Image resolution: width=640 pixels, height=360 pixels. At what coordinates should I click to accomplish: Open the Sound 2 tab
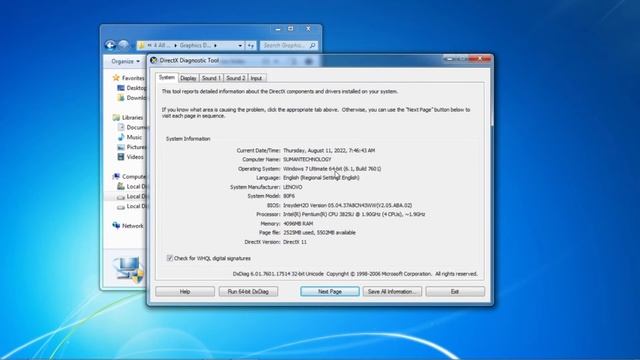(x=235, y=78)
